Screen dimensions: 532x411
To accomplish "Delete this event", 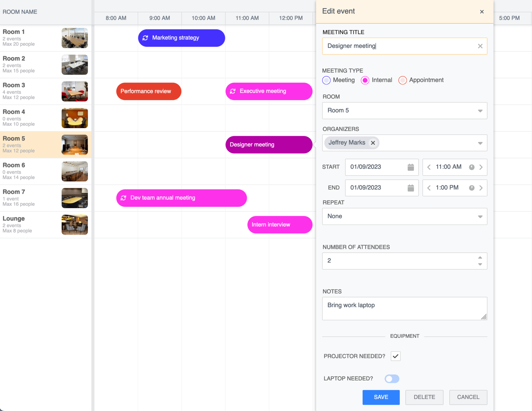I will (x=424, y=397).
